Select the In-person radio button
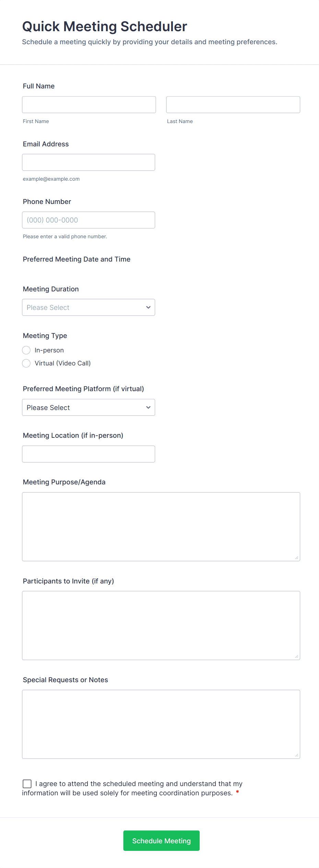Screen dimensions: 319x868 click(26, 350)
